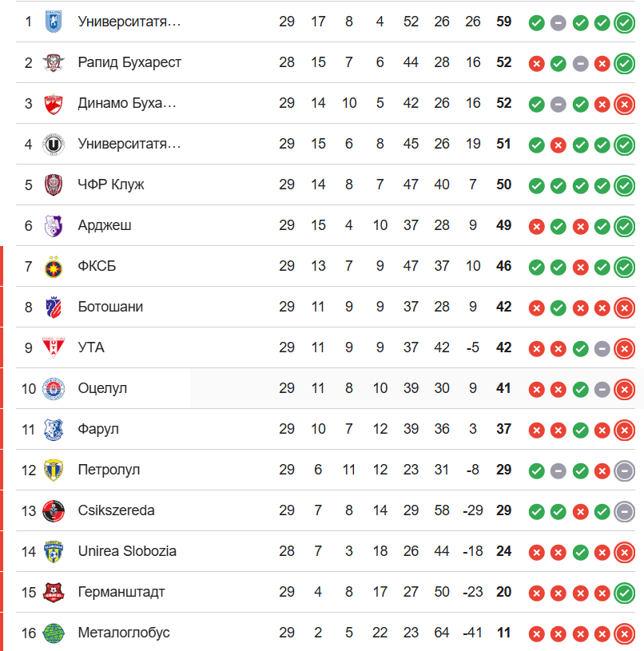Click Петролул's circled latest draw icon
644x651 pixels.
(x=624, y=470)
